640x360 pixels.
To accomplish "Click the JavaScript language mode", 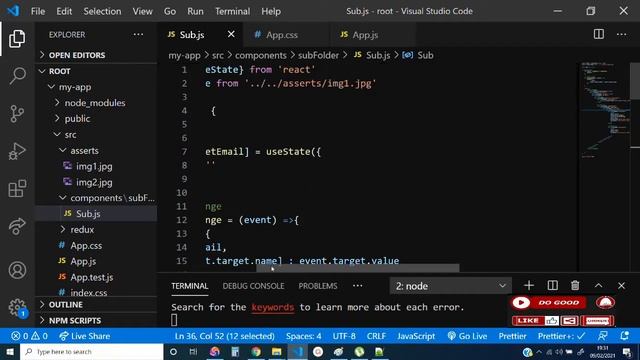I will [416, 336].
